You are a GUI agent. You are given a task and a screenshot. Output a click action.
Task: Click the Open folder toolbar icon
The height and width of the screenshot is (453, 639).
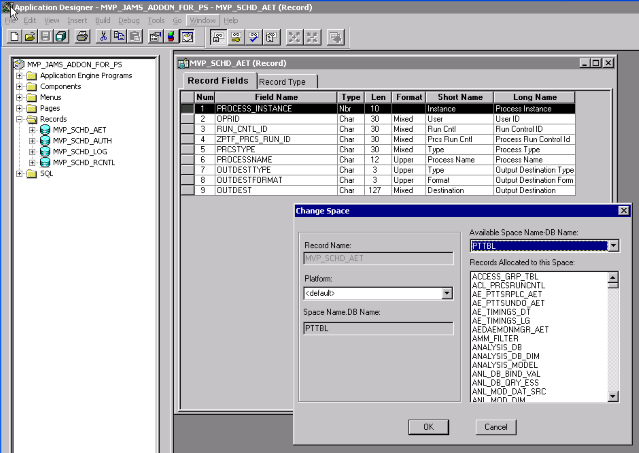[30, 37]
